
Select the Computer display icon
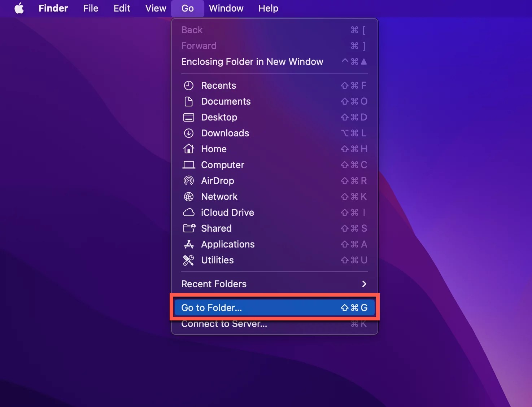[x=189, y=165]
